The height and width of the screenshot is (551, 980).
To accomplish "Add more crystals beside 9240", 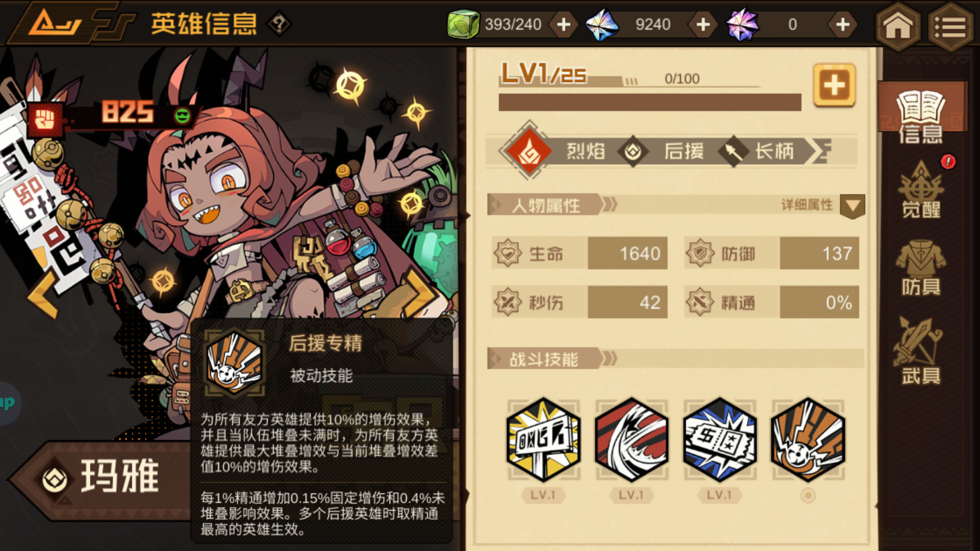I will point(703,24).
